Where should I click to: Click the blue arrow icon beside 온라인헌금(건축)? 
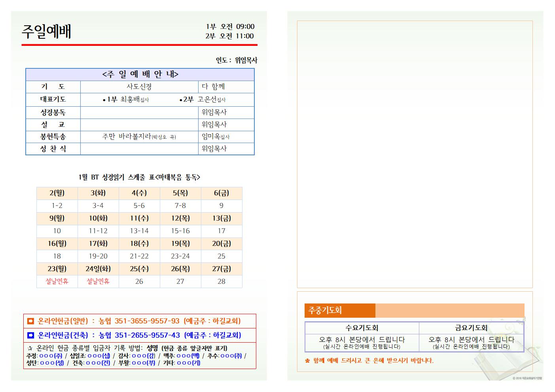[x=30, y=335]
